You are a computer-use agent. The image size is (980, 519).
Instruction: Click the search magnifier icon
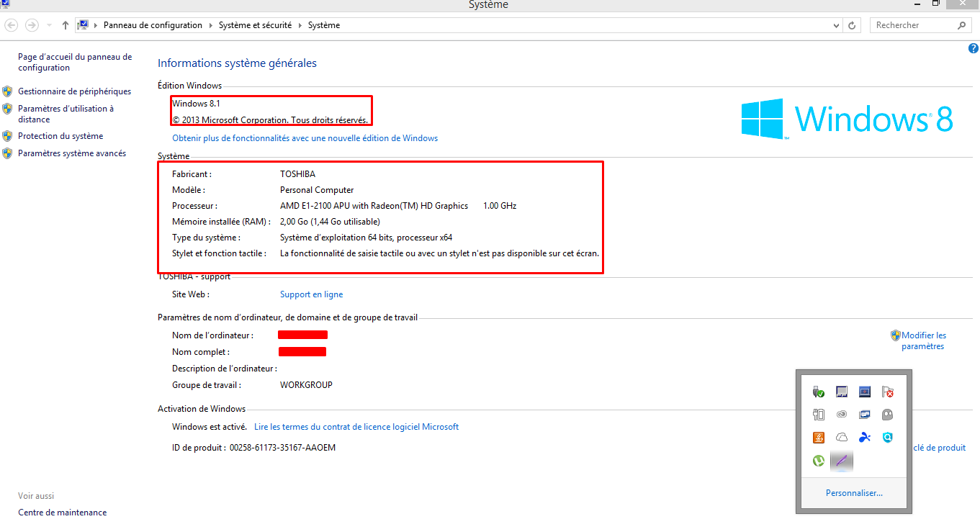pyautogui.click(x=962, y=25)
